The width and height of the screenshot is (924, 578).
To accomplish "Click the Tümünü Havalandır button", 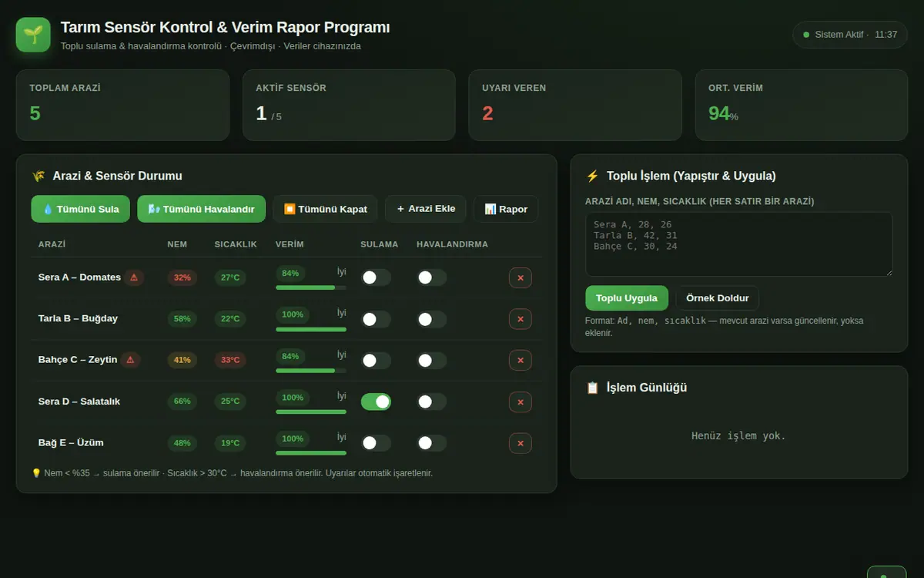I will [202, 209].
